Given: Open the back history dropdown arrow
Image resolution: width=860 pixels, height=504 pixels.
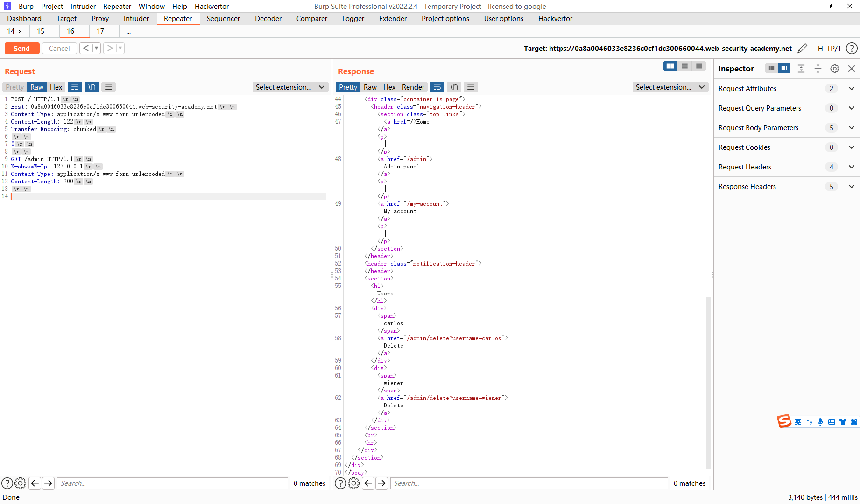Looking at the screenshot, I should [96, 48].
